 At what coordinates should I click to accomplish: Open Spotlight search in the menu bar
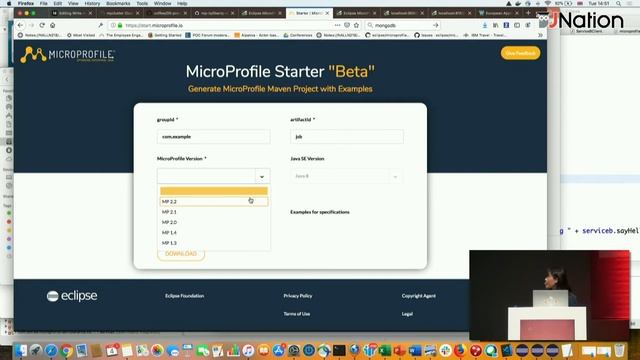coord(619,3)
